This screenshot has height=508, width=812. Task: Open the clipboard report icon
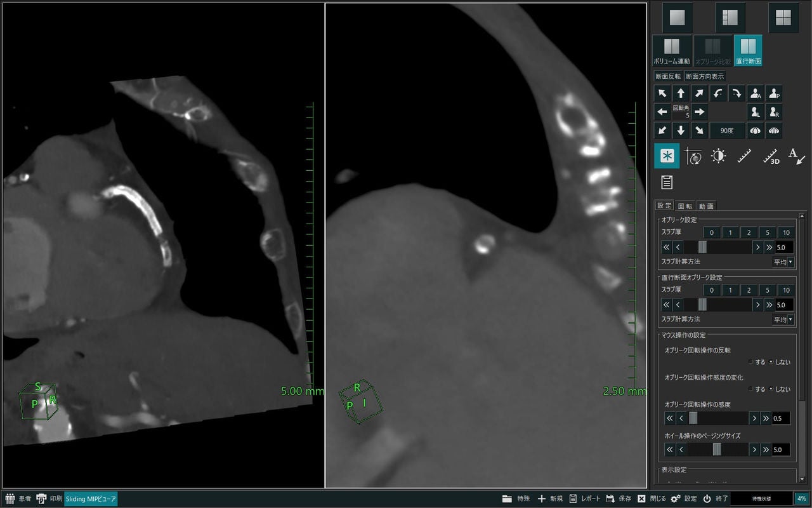[x=667, y=182]
